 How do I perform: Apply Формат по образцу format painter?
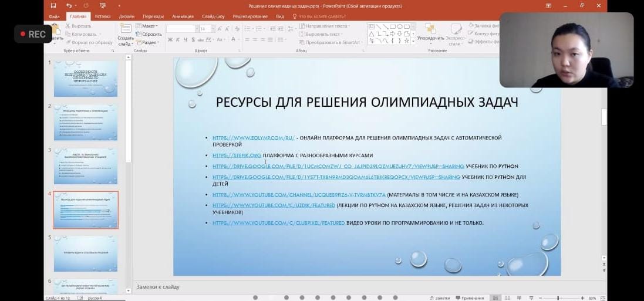pyautogui.click(x=89, y=42)
